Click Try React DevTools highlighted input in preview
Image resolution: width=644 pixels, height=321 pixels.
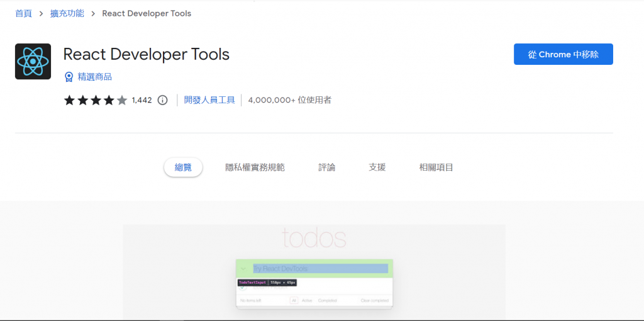coord(320,269)
